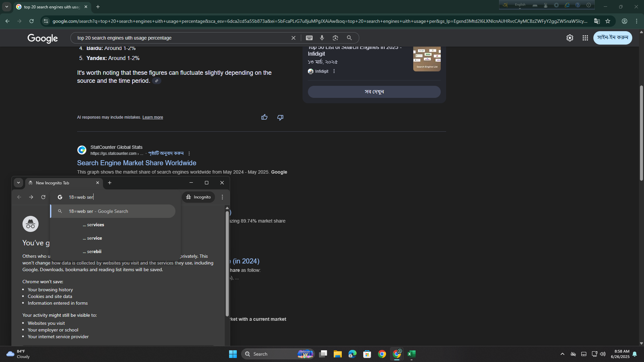Open Google quick settings gear
644x362 pixels.
coord(570,38)
